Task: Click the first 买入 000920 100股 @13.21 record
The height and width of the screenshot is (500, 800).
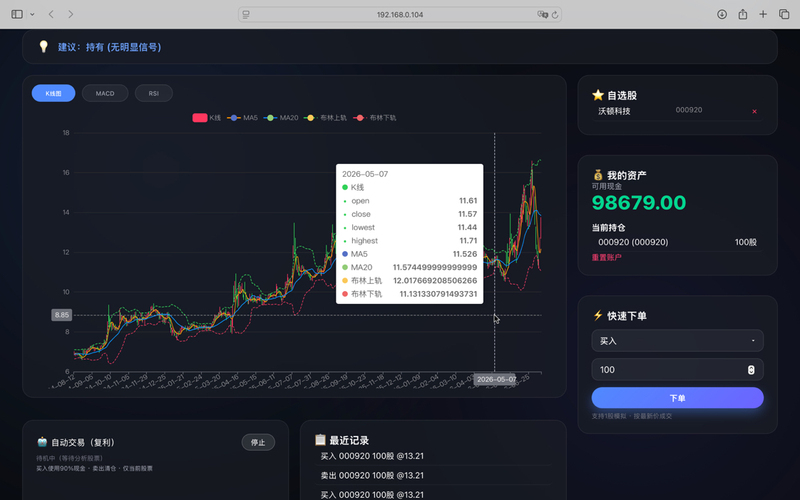Action: (x=372, y=456)
